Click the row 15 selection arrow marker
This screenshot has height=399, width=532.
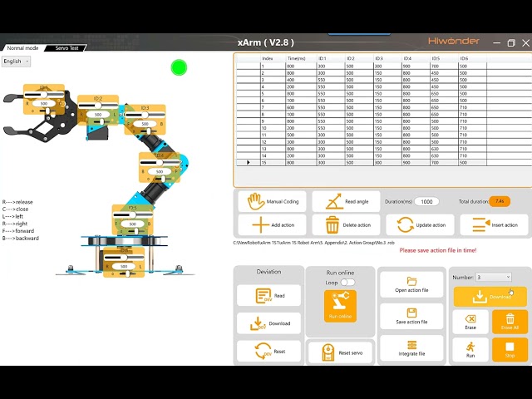coord(249,163)
